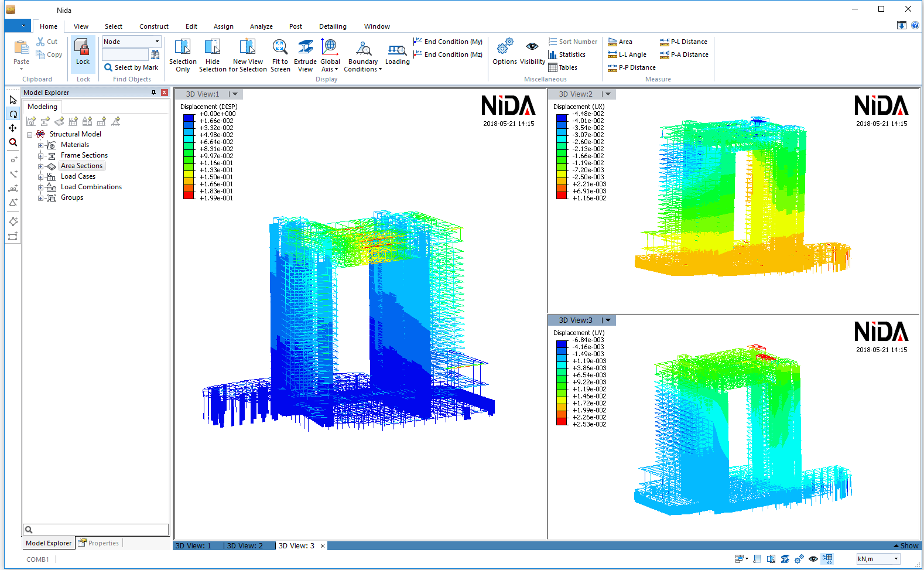This screenshot has width=924, height=570.
Task: Expand the Load Cases tree node
Action: click(x=40, y=177)
